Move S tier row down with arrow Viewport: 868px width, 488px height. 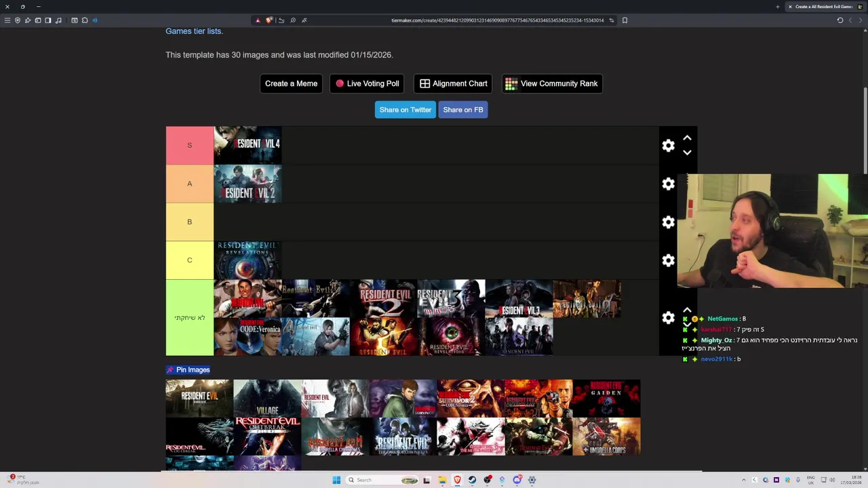(687, 152)
